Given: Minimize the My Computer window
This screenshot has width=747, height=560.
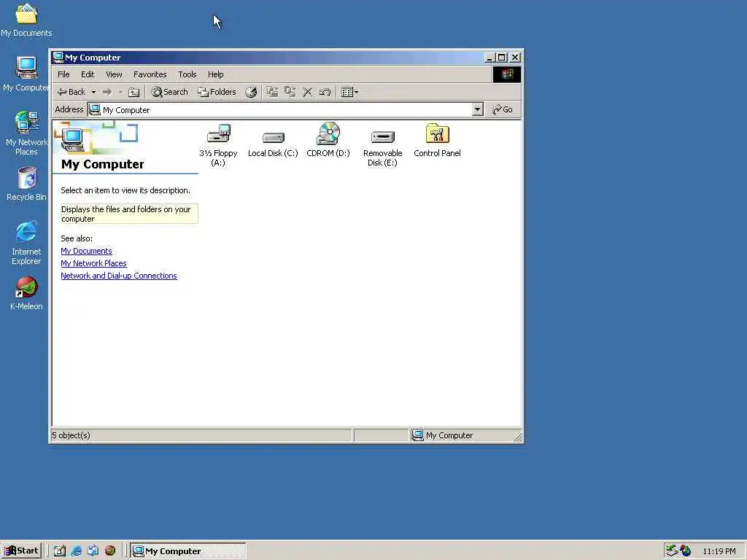Looking at the screenshot, I should tap(489, 58).
